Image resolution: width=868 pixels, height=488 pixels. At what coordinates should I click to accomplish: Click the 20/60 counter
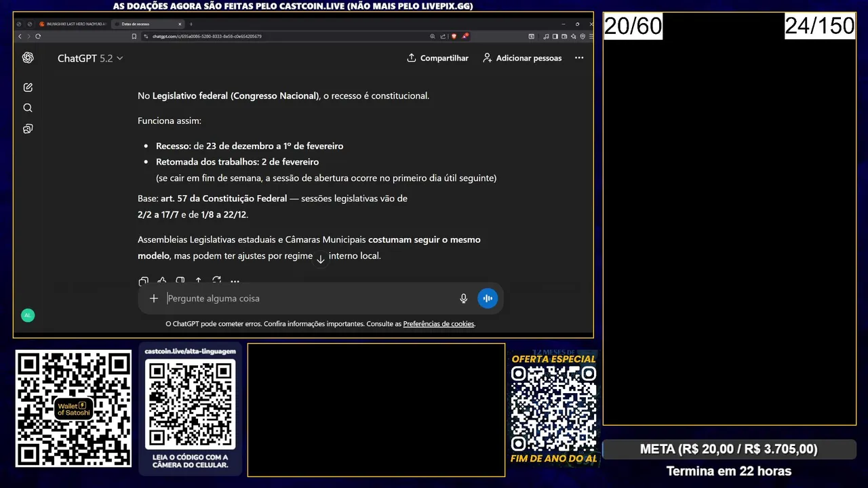coord(633,26)
